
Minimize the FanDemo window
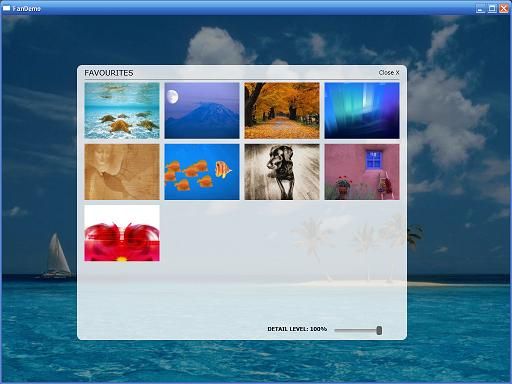tap(480, 9)
